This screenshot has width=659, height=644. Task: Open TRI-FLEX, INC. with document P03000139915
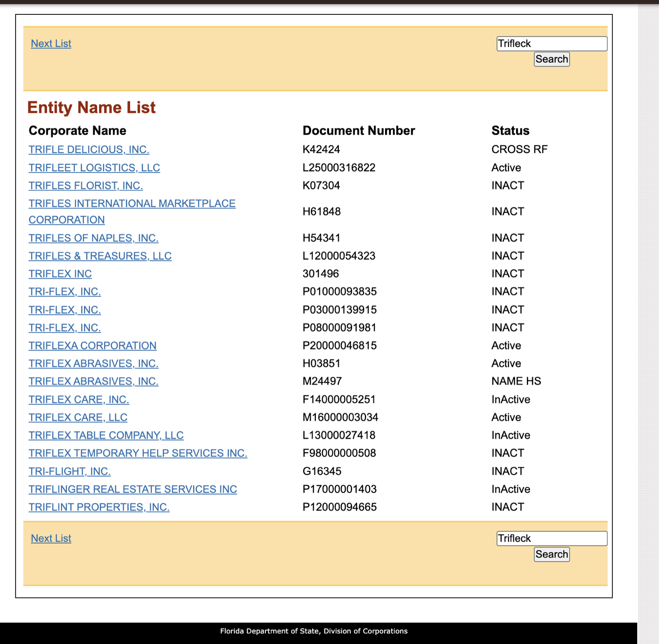tap(65, 310)
